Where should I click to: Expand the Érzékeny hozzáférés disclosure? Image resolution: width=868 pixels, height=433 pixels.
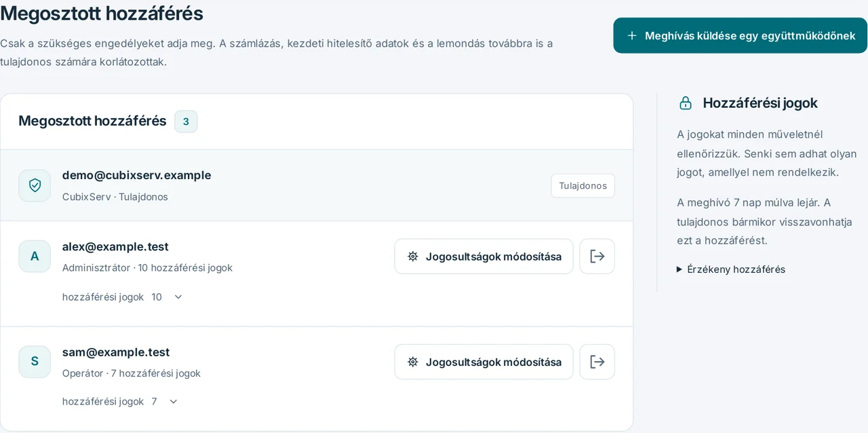coord(731,269)
